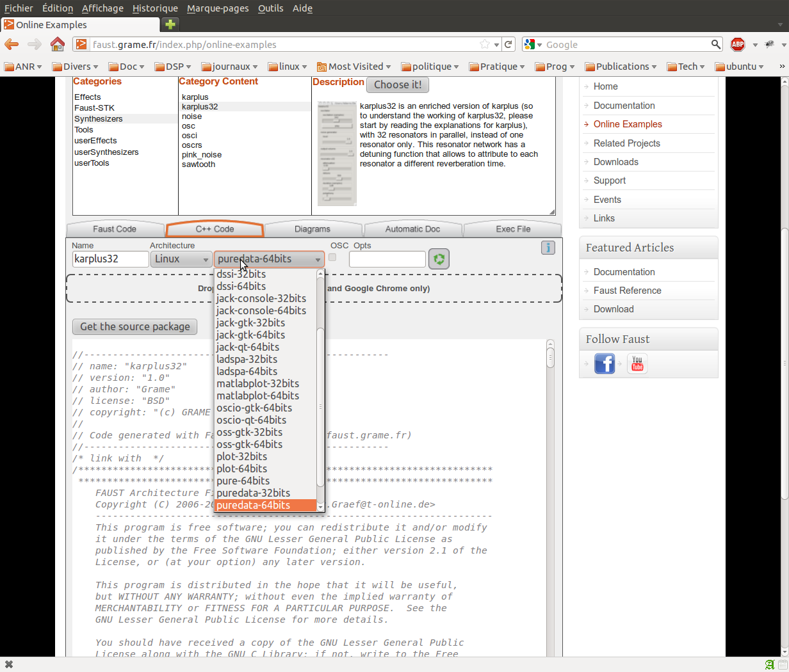Go to browser home page icon
Image resolution: width=789 pixels, height=672 pixels.
click(x=58, y=44)
